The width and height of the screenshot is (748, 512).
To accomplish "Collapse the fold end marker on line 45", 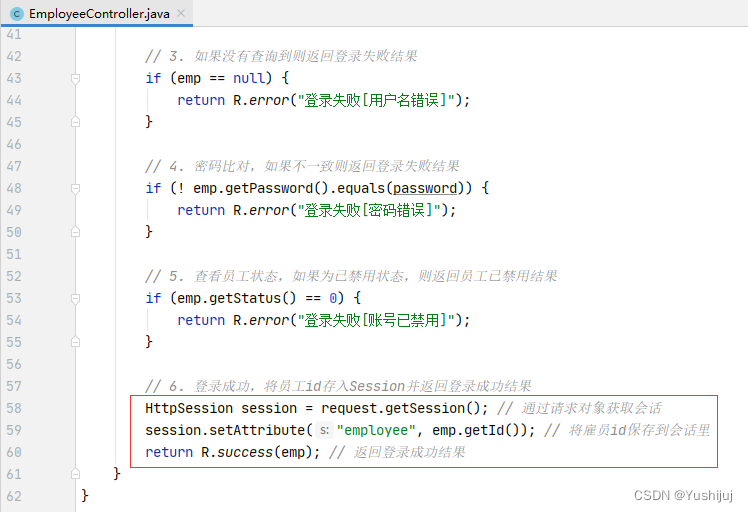I will pyautogui.click(x=75, y=122).
